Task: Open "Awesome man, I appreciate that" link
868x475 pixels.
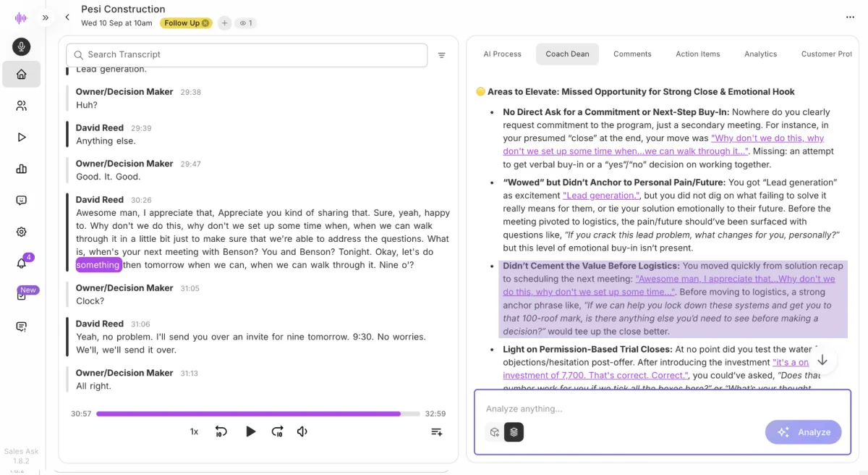Action: (668, 285)
